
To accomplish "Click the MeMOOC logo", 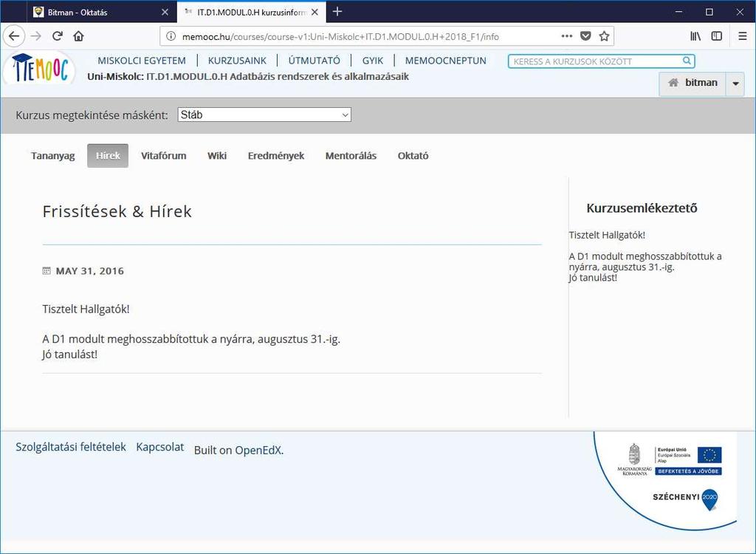I will (39, 69).
